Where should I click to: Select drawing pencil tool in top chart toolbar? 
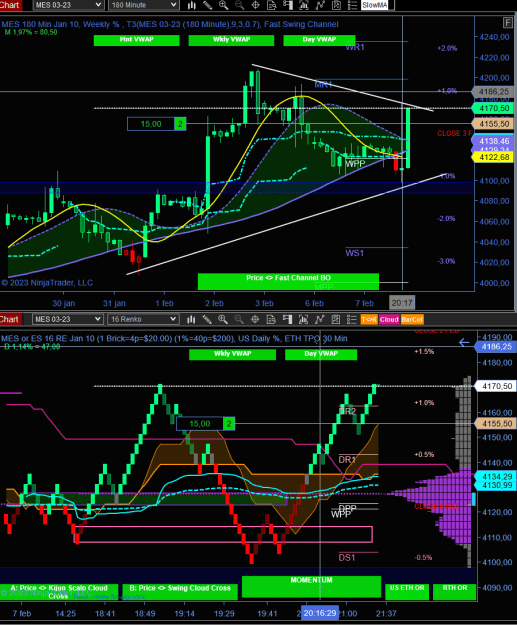(x=207, y=5)
